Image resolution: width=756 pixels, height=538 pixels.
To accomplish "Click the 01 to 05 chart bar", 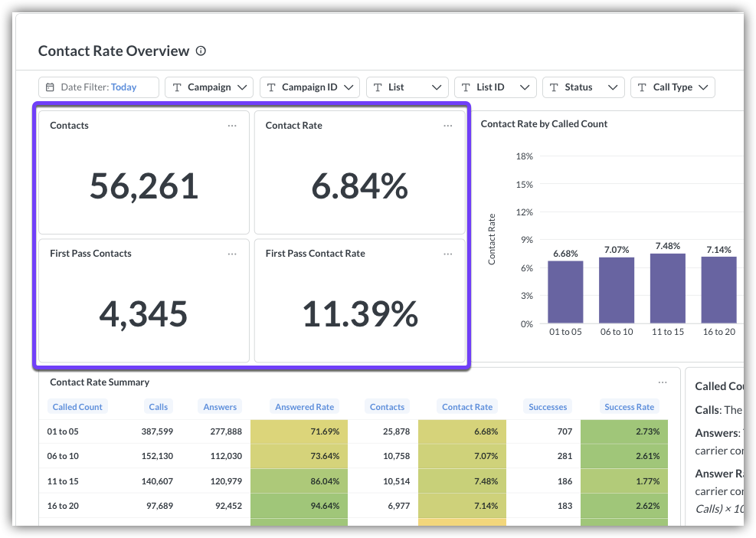I will pos(565,292).
